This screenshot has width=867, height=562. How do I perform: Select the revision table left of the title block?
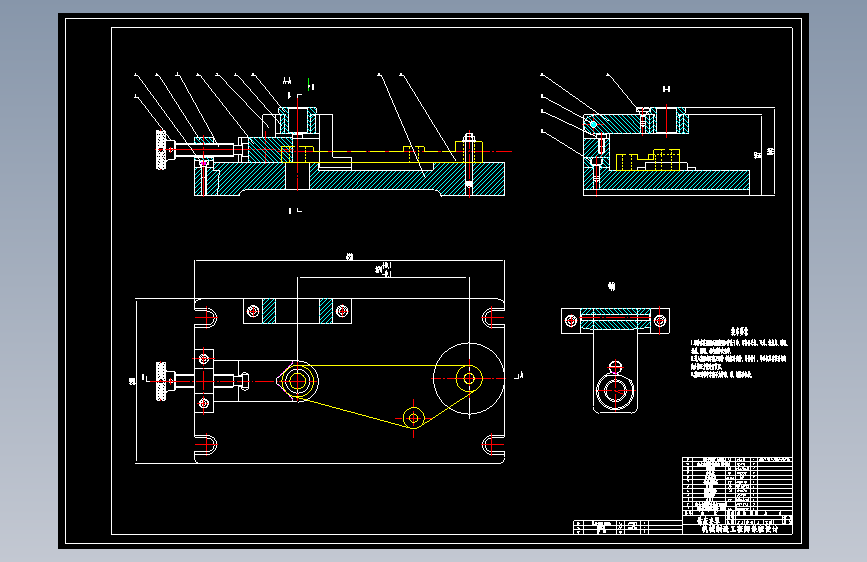click(x=627, y=527)
